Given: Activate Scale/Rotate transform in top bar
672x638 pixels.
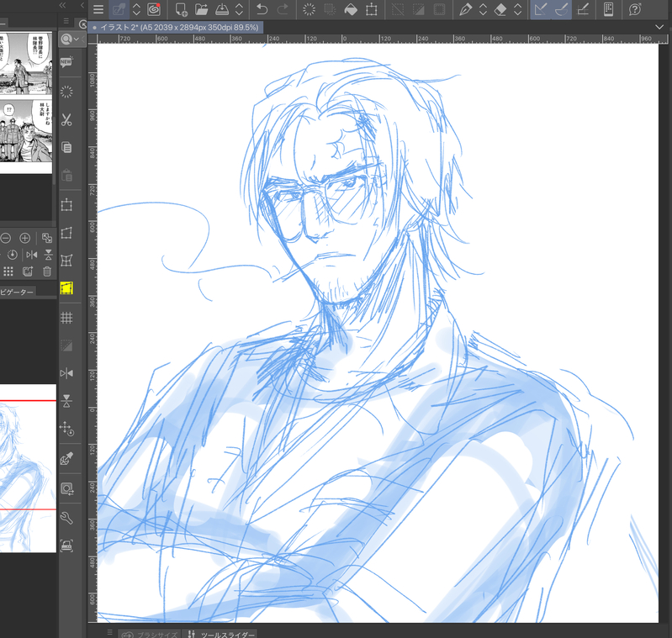Looking at the screenshot, I should click(x=372, y=9).
